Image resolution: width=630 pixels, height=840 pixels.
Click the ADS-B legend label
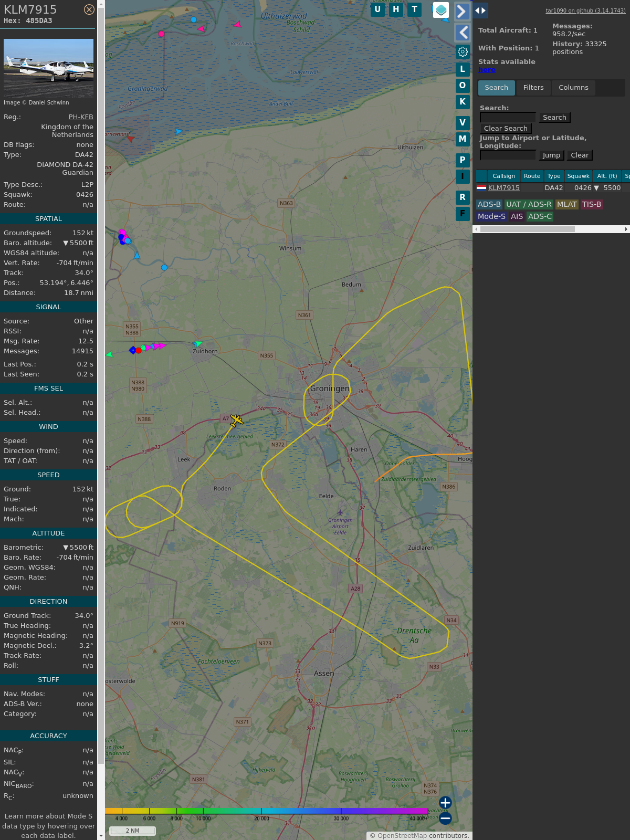pyautogui.click(x=489, y=205)
